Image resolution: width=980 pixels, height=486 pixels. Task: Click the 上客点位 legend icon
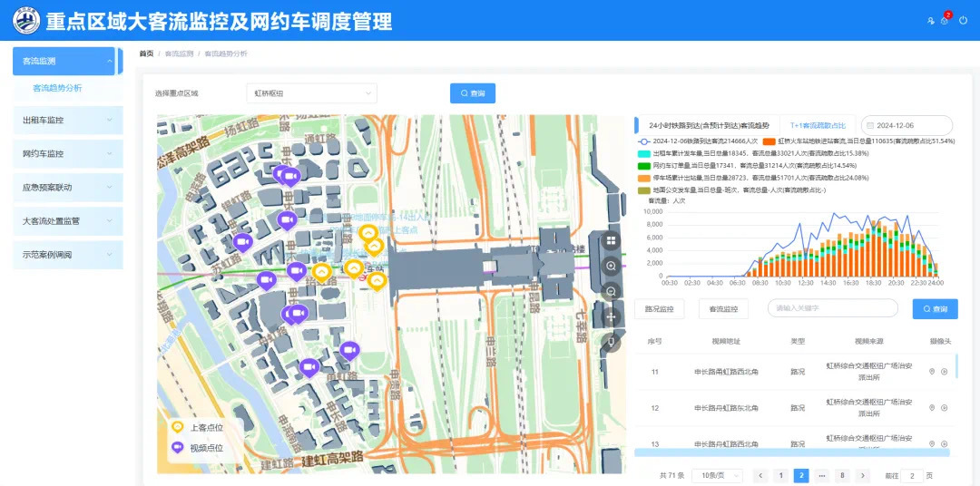(178, 427)
